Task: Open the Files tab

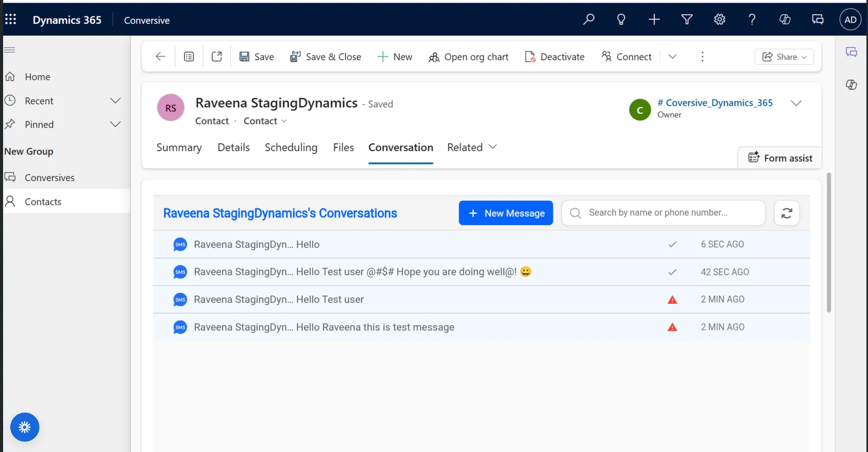Action: tap(343, 148)
